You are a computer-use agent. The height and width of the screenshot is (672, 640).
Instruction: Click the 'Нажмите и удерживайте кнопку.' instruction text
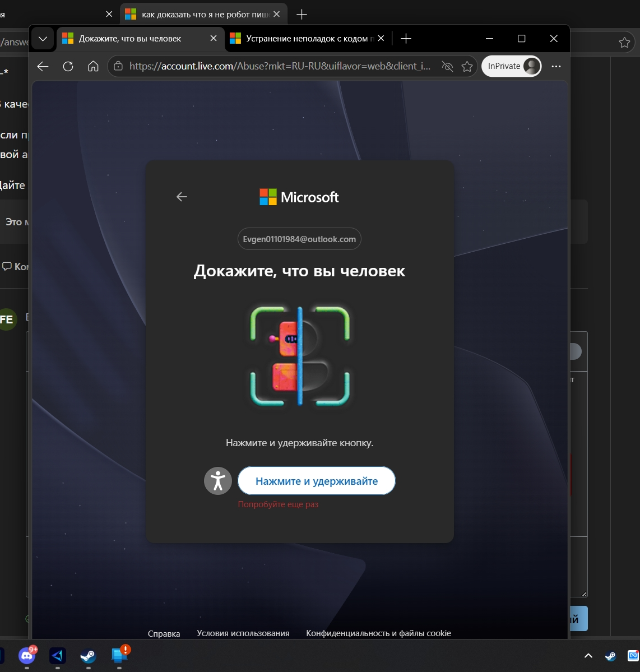(300, 443)
